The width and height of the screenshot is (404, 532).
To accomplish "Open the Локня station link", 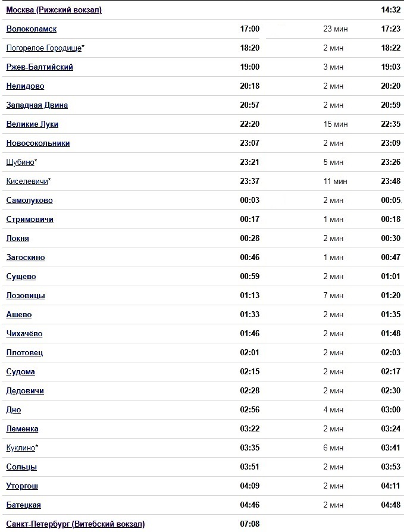I will (x=17, y=239).
